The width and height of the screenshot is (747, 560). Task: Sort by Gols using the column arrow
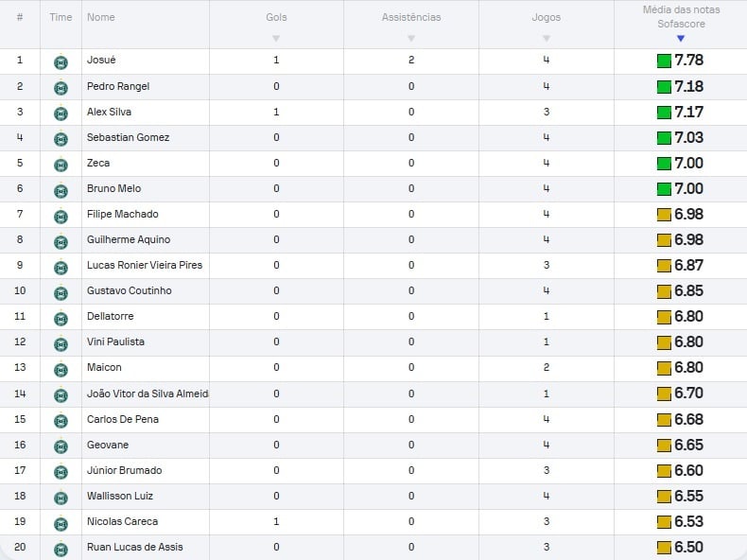coord(276,38)
